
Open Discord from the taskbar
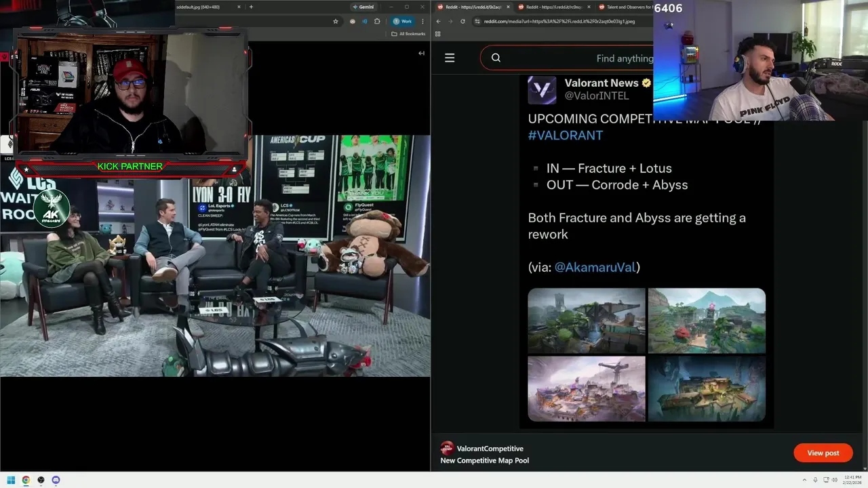56,480
